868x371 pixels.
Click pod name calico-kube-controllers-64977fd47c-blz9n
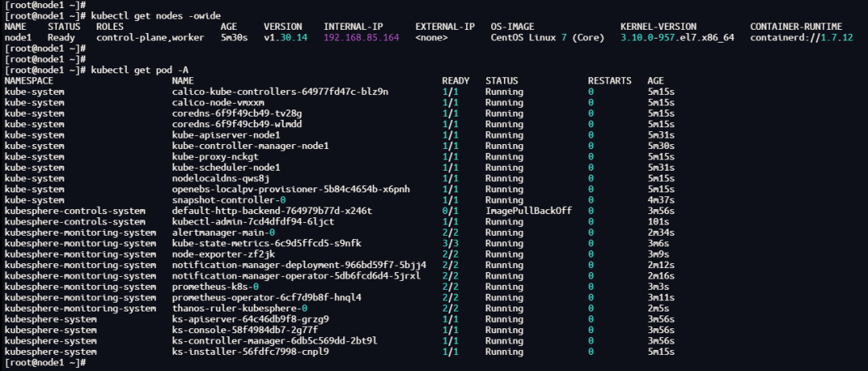point(280,92)
